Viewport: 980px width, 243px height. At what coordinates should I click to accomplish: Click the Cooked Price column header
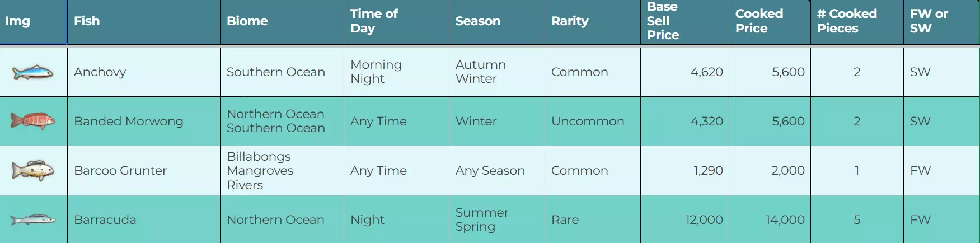(x=759, y=21)
